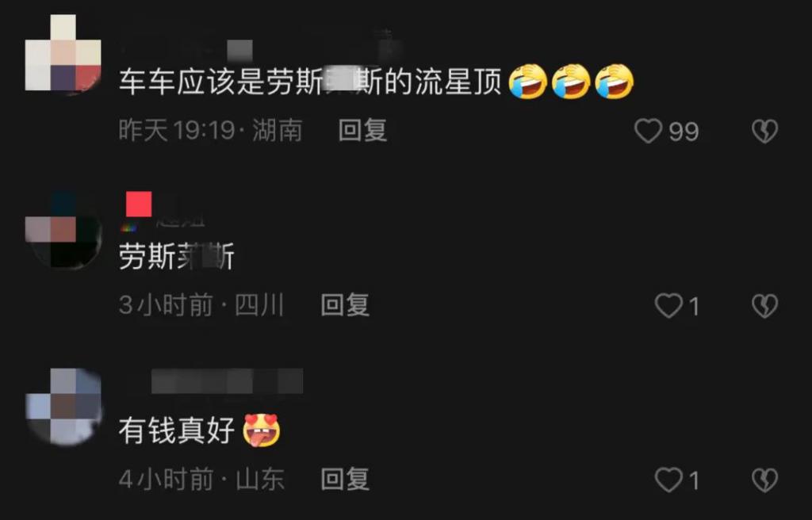Tap broken heart on the Sichuan comment
The image size is (812, 520).
[x=765, y=305]
